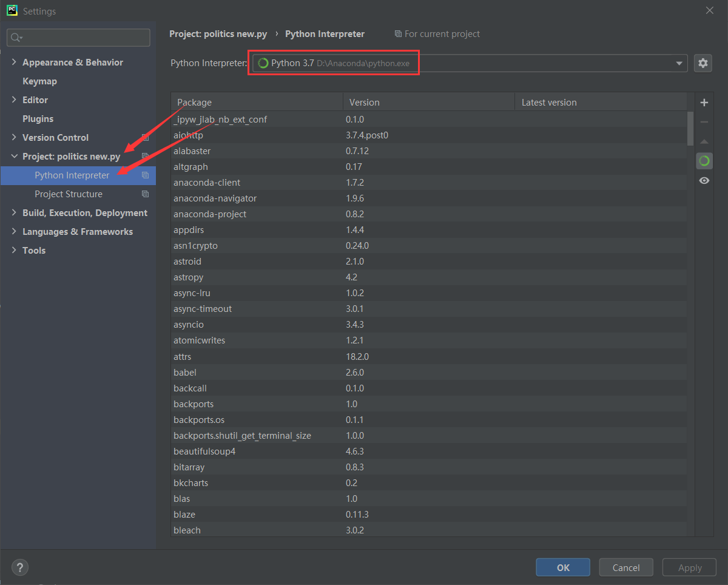Viewport: 728px width, 585px height.
Task: Click the copy icon beside Python Interpreter item
Action: point(145,175)
